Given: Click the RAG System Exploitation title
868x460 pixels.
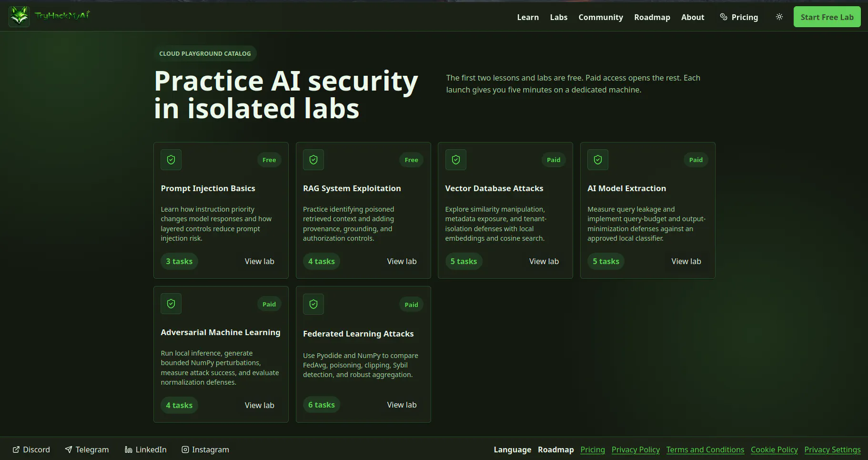Looking at the screenshot, I should click(x=352, y=188).
